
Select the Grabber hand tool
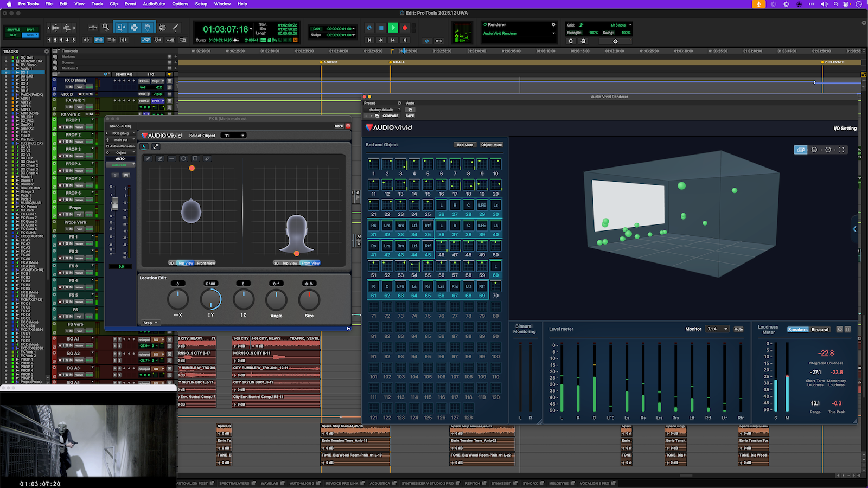(147, 27)
